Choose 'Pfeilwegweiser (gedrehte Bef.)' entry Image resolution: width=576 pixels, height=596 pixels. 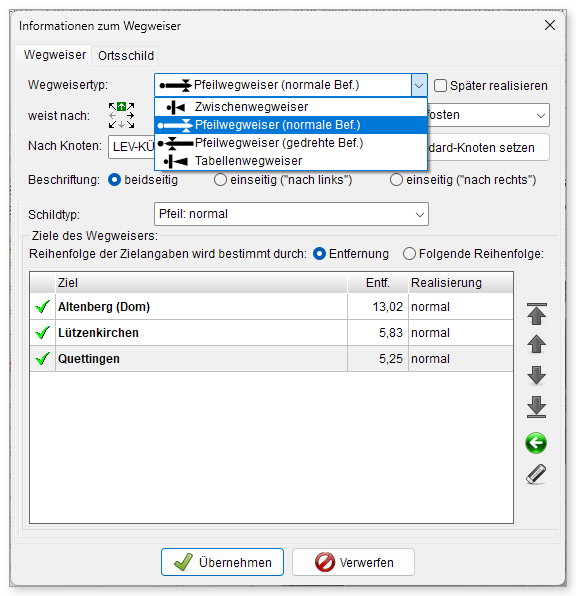pyautogui.click(x=291, y=143)
